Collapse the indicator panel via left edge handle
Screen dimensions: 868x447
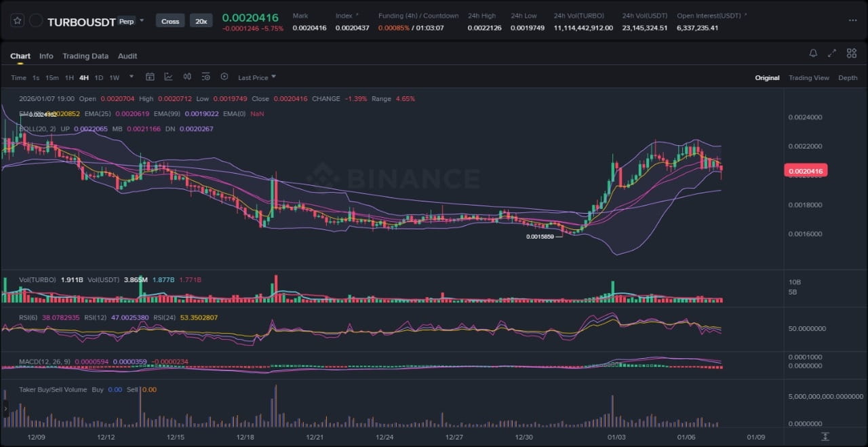(6, 409)
